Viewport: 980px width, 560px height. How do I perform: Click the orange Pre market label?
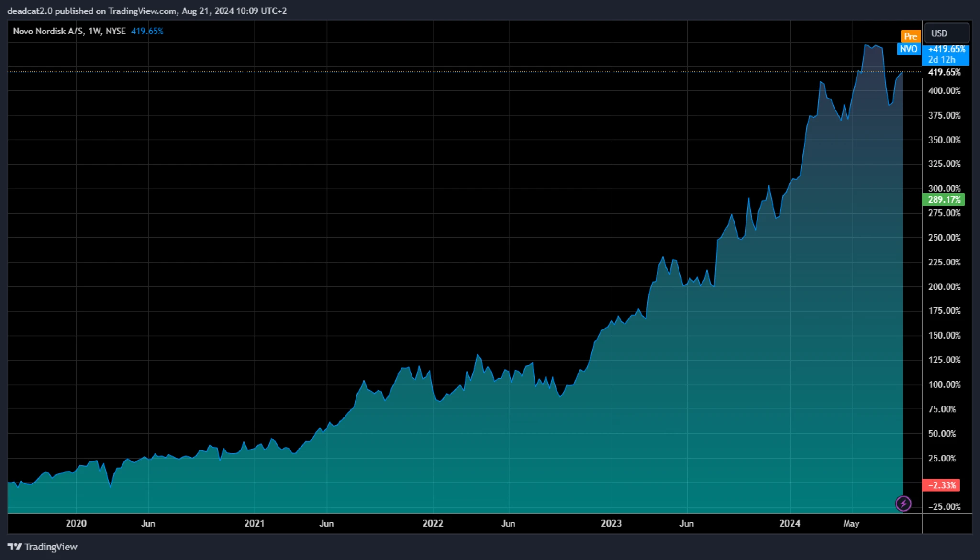pos(910,36)
